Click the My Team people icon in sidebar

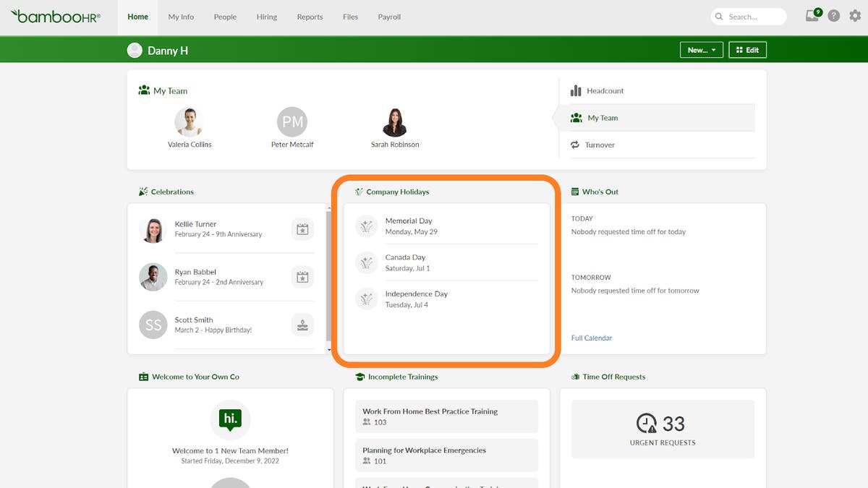point(576,117)
